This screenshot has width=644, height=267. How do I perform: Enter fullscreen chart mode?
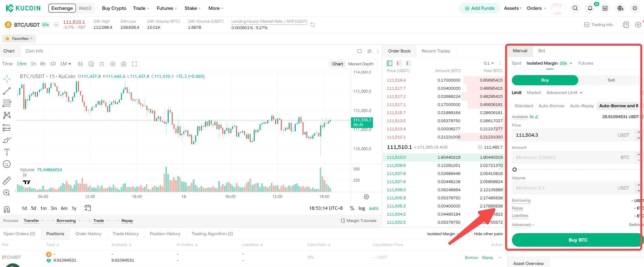click(134, 64)
